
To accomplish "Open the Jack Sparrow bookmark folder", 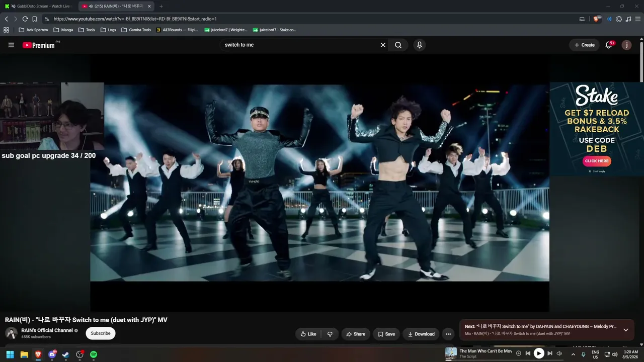I will point(33,30).
